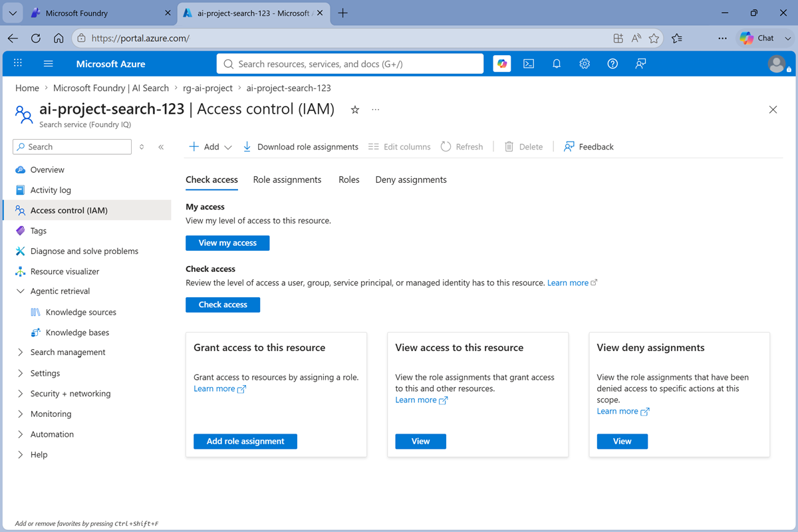The height and width of the screenshot is (532, 798).
Task: Reload the browser page
Action: point(36,39)
